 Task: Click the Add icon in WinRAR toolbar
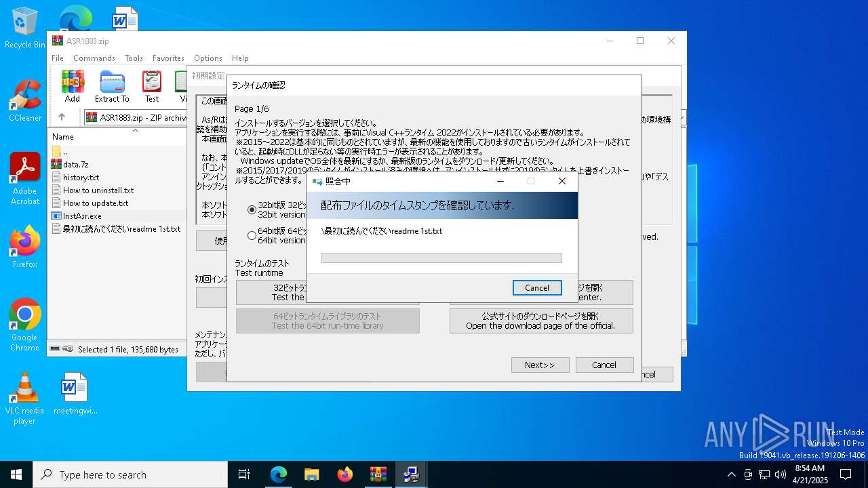tap(73, 87)
